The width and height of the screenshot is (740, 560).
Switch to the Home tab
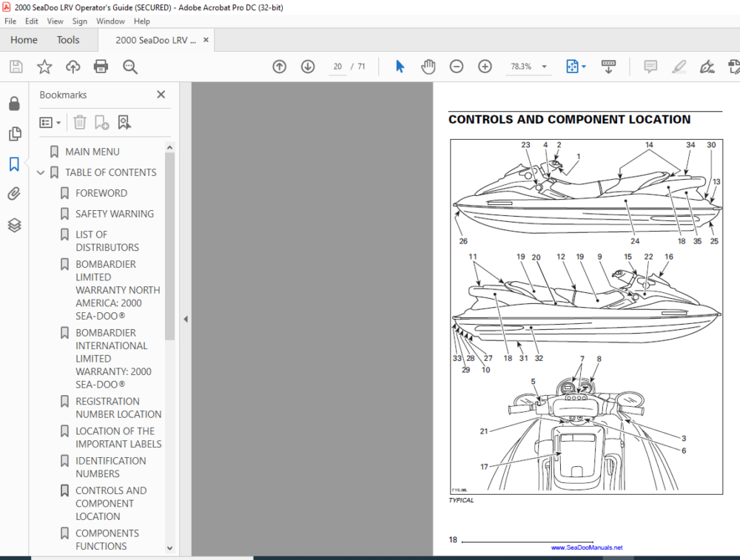[24, 40]
